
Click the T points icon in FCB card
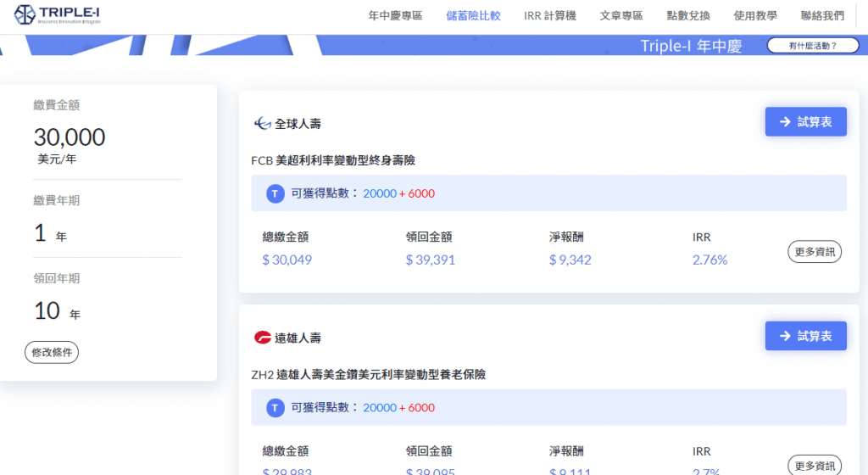coord(275,193)
